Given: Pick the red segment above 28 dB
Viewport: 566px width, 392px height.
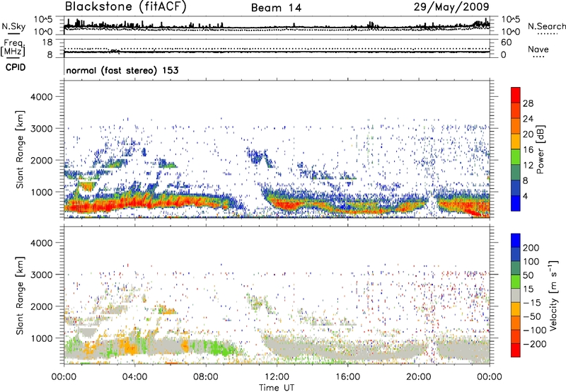Looking at the screenshot, I should coord(516,95).
